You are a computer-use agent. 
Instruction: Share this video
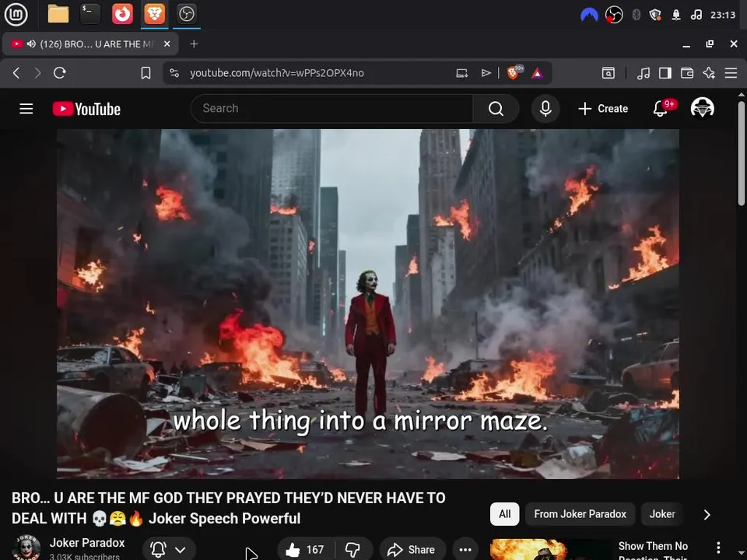point(412,550)
